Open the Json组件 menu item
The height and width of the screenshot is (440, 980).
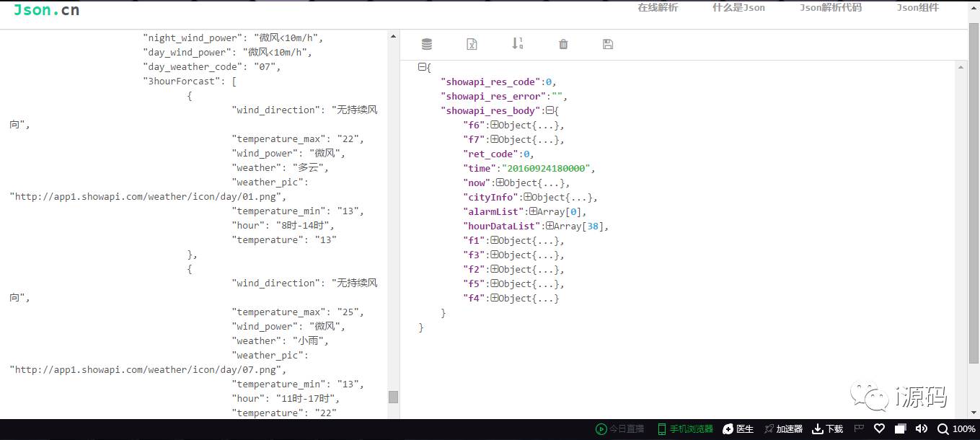(917, 7)
